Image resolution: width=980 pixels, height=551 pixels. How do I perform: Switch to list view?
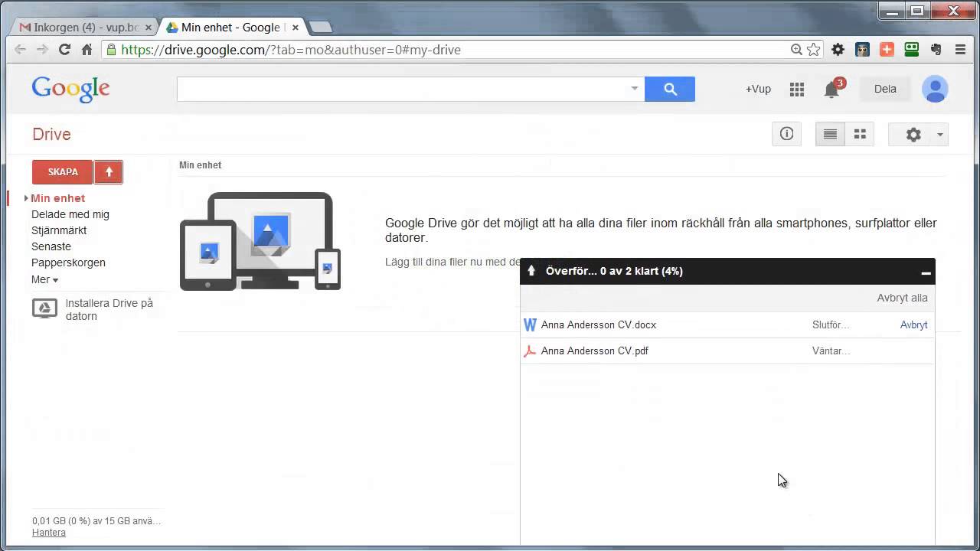tap(830, 134)
